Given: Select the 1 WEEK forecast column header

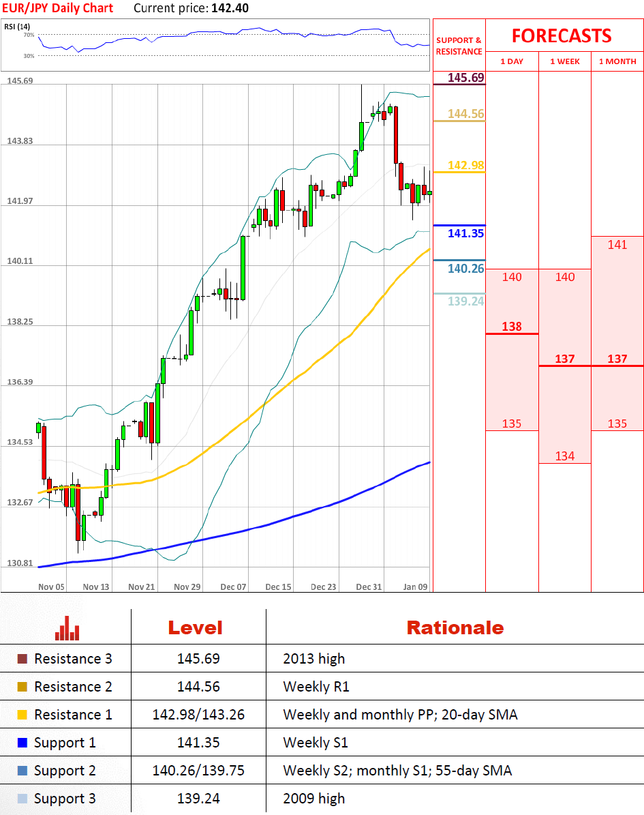Looking at the screenshot, I should [564, 61].
